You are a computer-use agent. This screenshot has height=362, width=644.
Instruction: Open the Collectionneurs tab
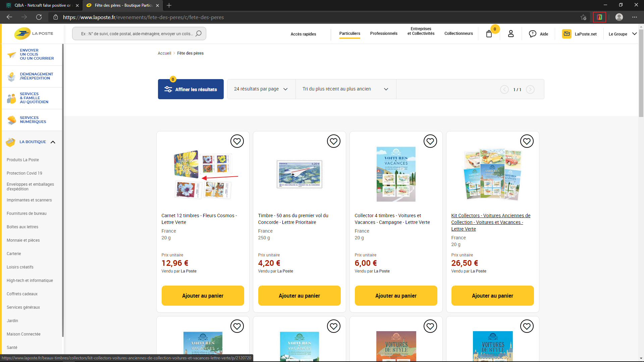459,34
